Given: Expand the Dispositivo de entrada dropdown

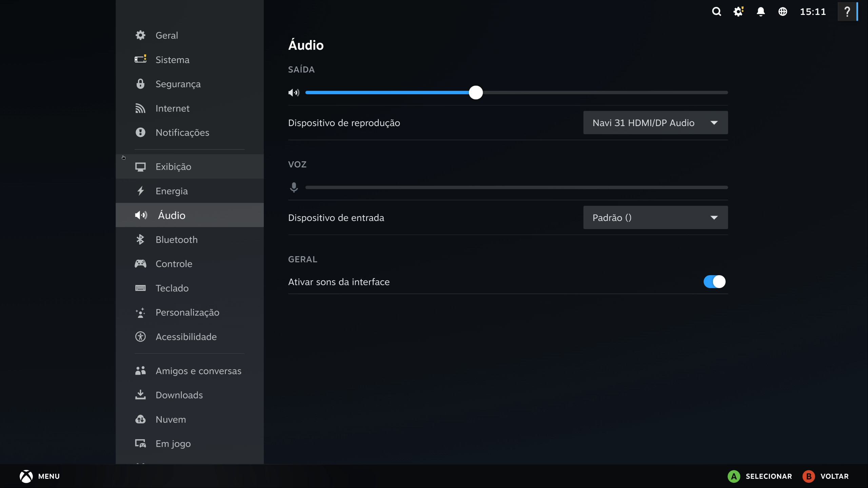Looking at the screenshot, I should click(x=655, y=218).
